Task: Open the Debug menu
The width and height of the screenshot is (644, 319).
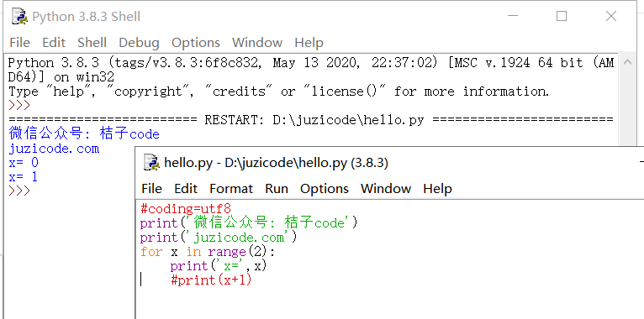Action: 139,43
